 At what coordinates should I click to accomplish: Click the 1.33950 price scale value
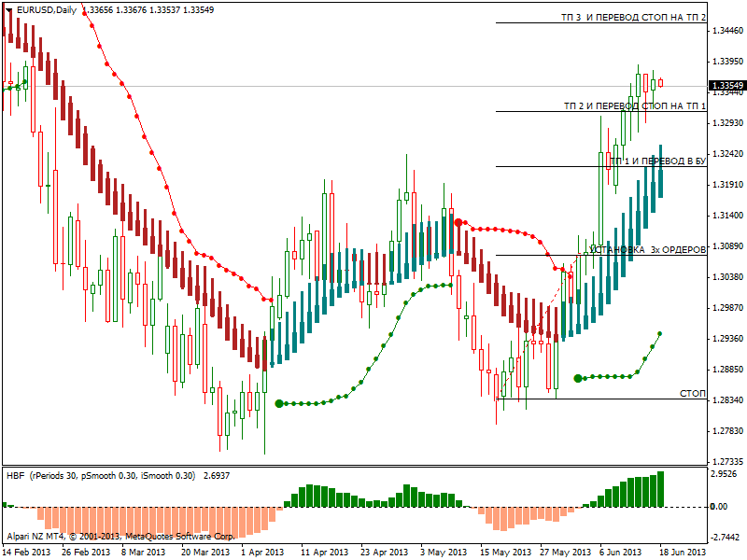pyautogui.click(x=727, y=62)
